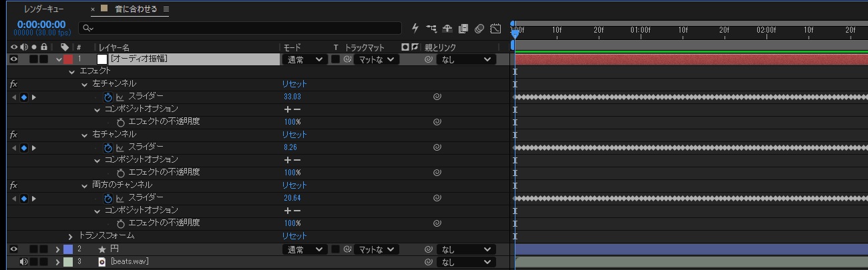
Task: Click the 右チャンネル slider value 8.26
Action: click(x=290, y=147)
